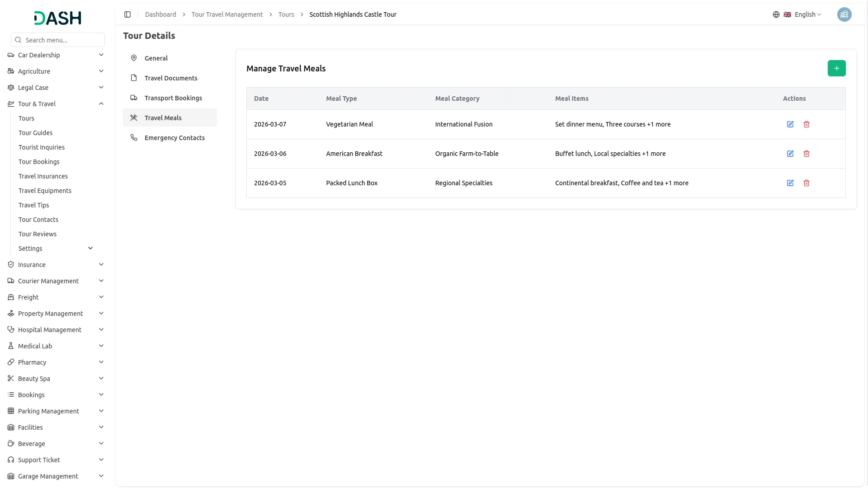This screenshot has height=488, width=868.
Task: Open Tour Bookings in sidebar
Action: click(39, 162)
